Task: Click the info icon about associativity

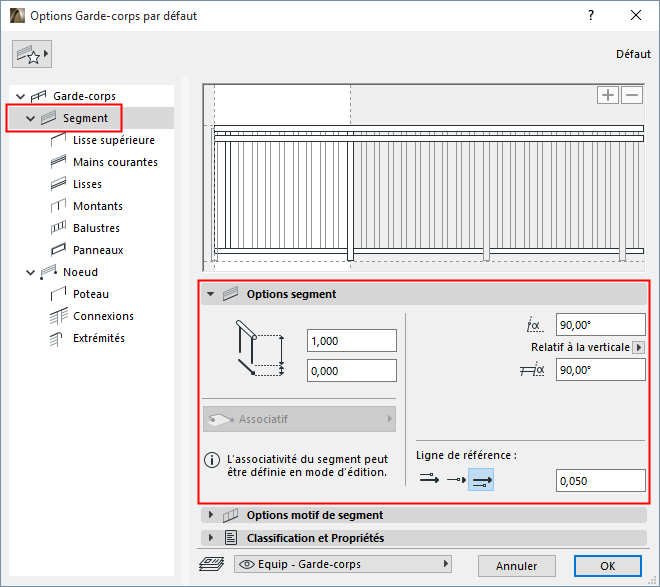Action: pyautogui.click(x=212, y=460)
